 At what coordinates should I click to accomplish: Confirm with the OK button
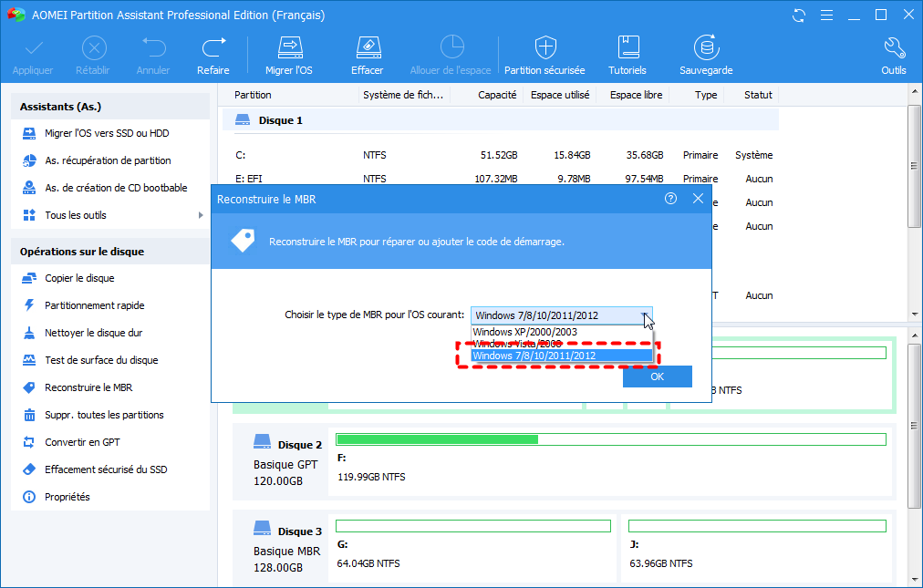pos(658,377)
